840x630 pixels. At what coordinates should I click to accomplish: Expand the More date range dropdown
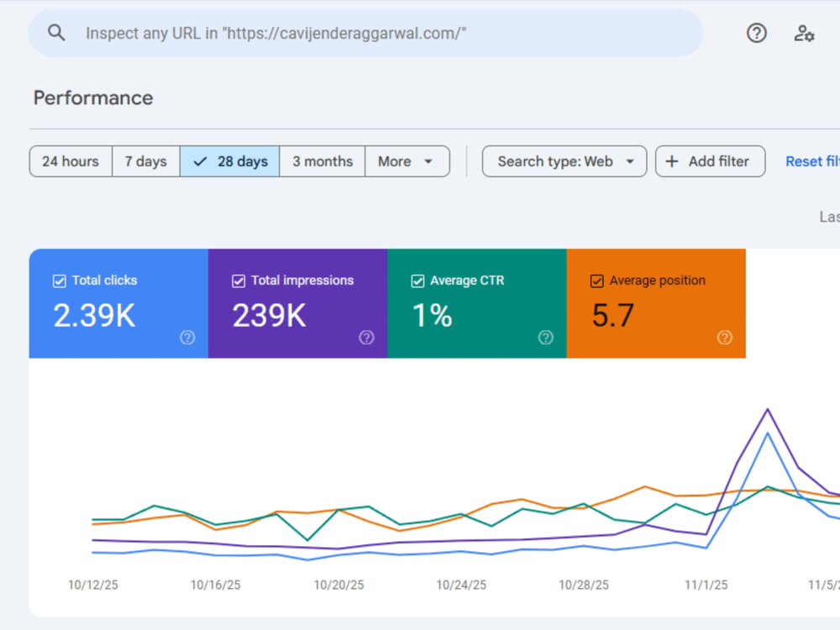pyautogui.click(x=407, y=161)
